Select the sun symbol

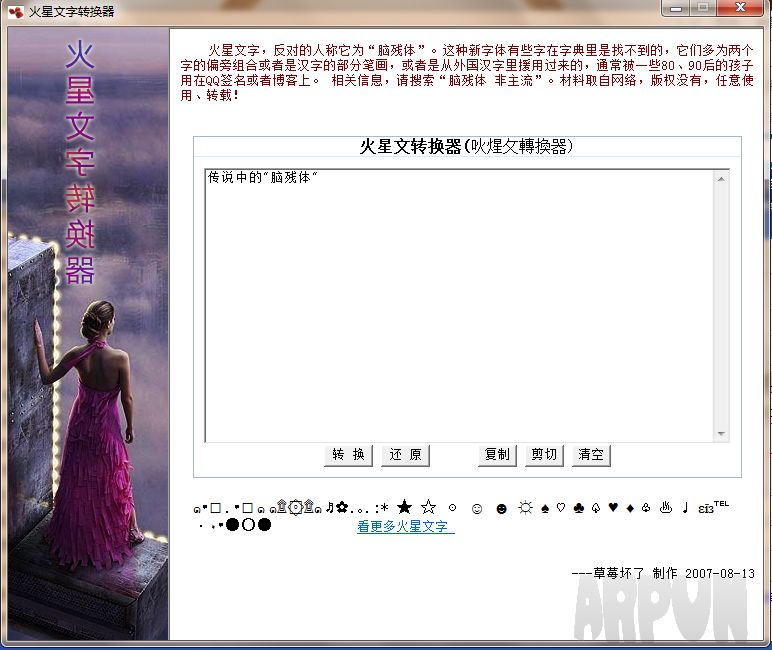(x=525, y=508)
